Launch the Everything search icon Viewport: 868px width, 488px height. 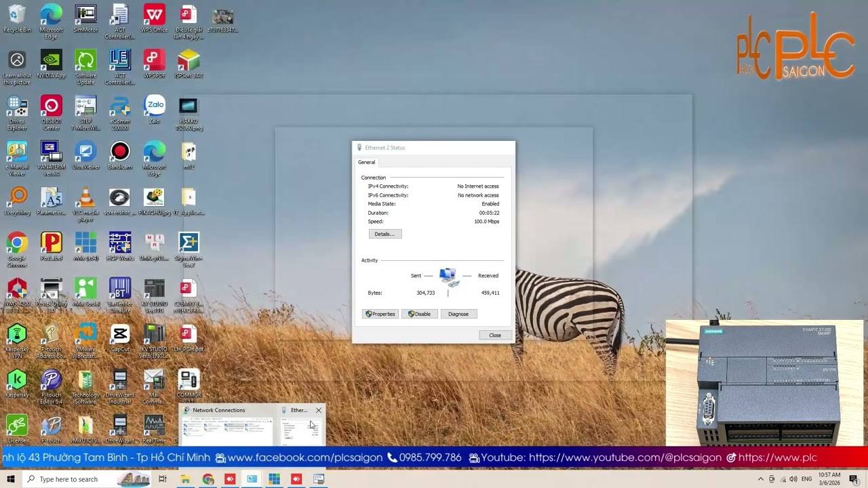point(17,202)
